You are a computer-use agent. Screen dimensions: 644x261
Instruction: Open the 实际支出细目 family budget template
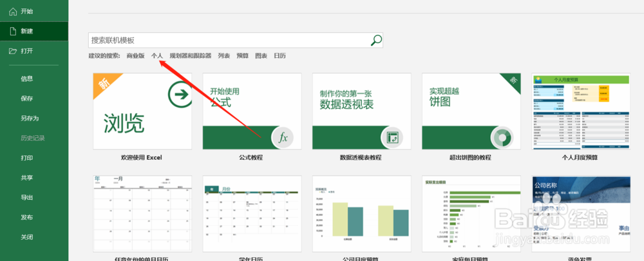[471, 214]
